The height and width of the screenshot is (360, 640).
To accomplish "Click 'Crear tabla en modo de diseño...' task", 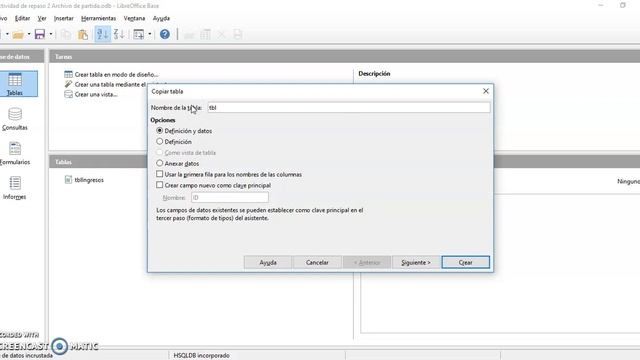I will 116,74.
